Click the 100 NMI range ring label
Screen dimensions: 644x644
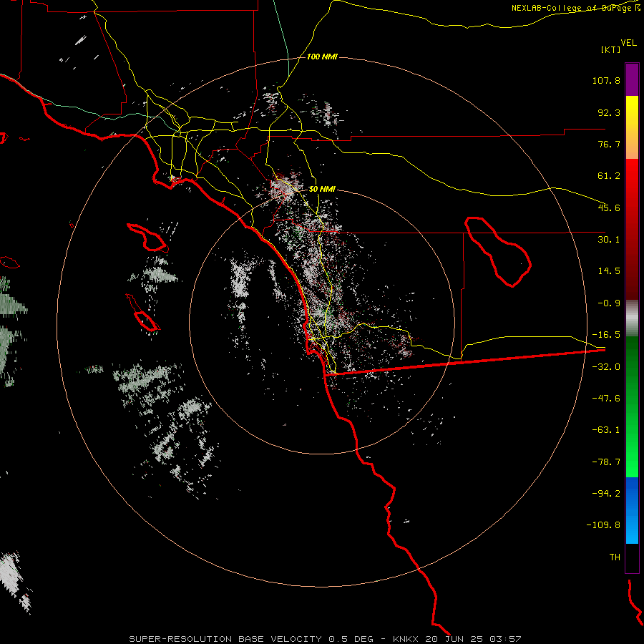[x=322, y=57]
